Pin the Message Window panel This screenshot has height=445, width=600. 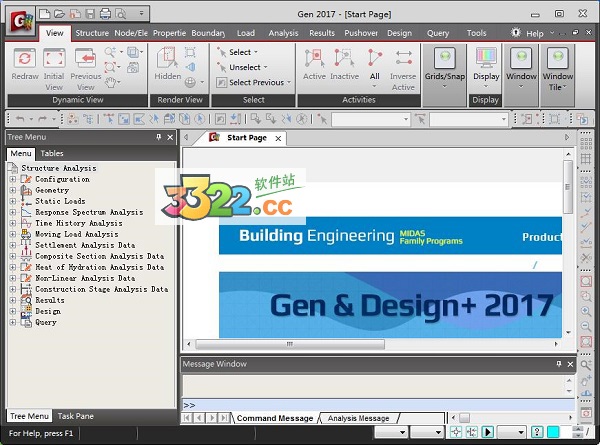point(559,364)
